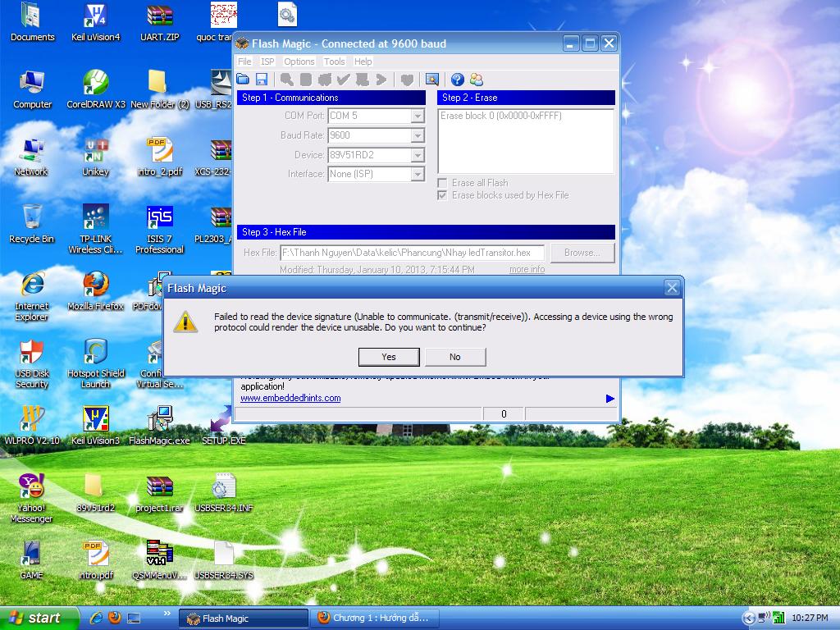Click the grayed arrow go icon
This screenshot has width=840, height=630.
(381, 80)
